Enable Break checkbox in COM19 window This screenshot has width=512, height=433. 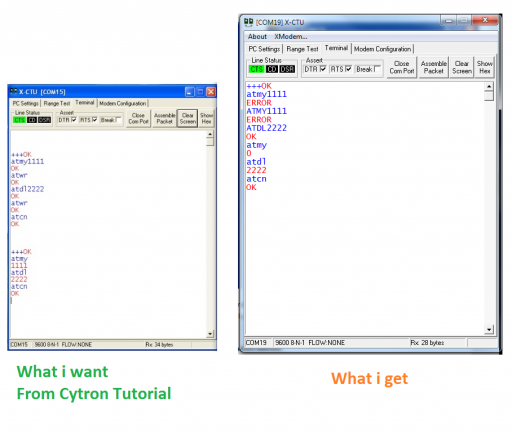[377, 69]
